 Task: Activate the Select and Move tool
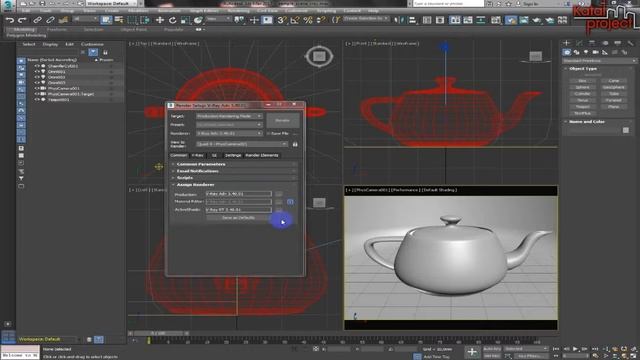pyautogui.click(x=160, y=20)
